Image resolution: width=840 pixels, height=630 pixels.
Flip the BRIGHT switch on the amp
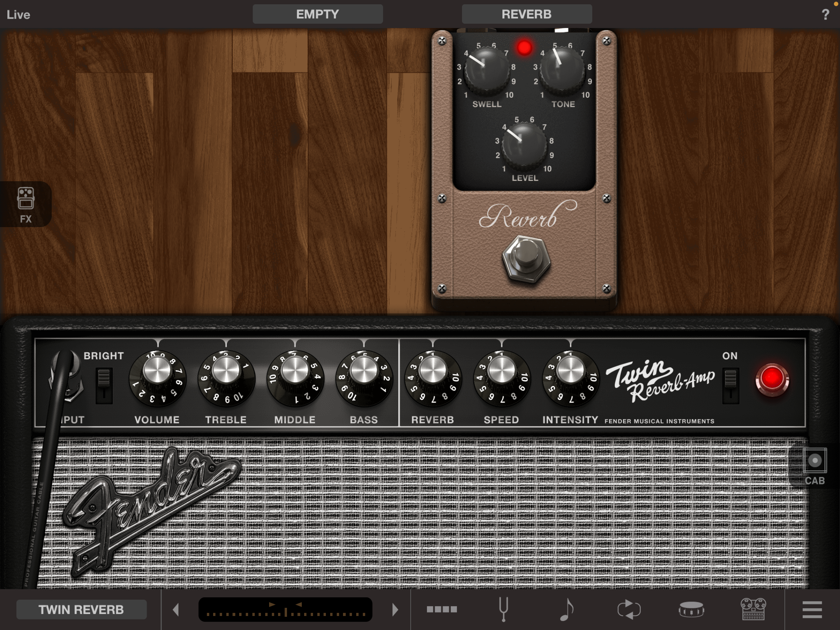(104, 385)
